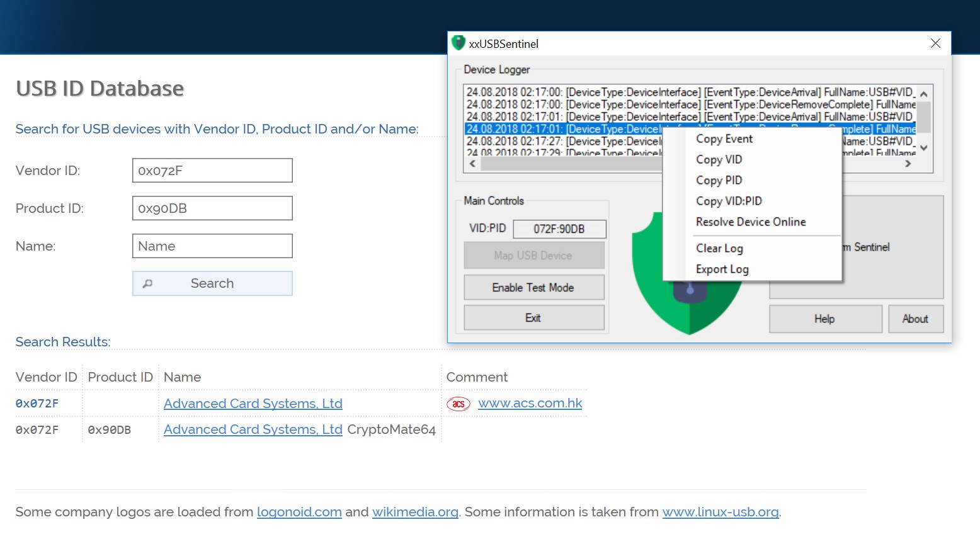The height and width of the screenshot is (551, 980).
Task: Select the 02:17:27 log entry
Action: tap(564, 142)
